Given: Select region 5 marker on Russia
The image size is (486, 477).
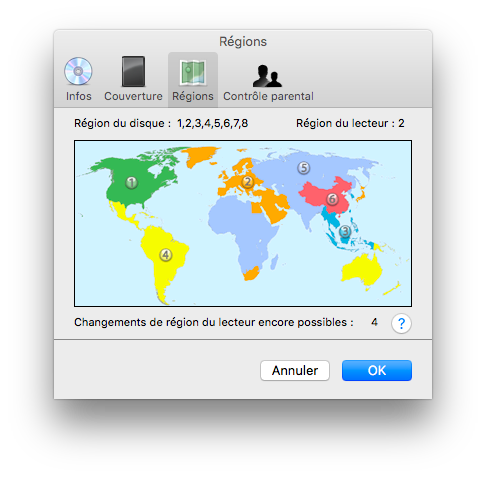Looking at the screenshot, I should pyautogui.click(x=303, y=168).
